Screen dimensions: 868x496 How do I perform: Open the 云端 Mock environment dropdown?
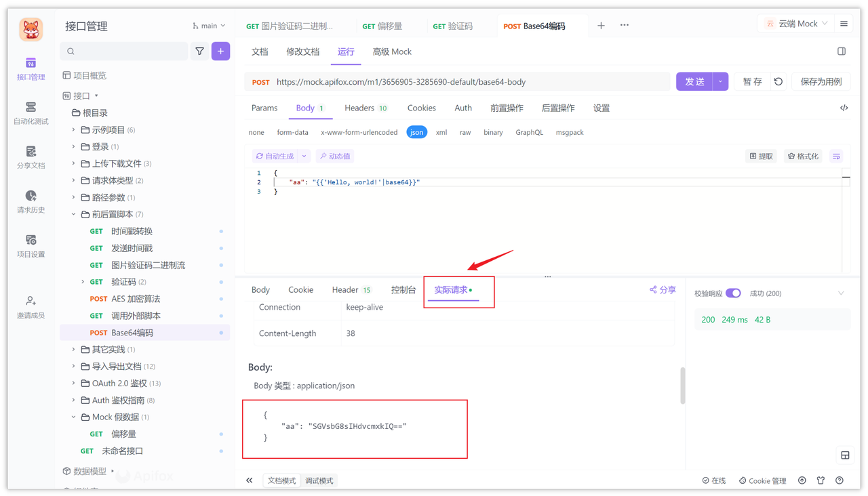796,24
